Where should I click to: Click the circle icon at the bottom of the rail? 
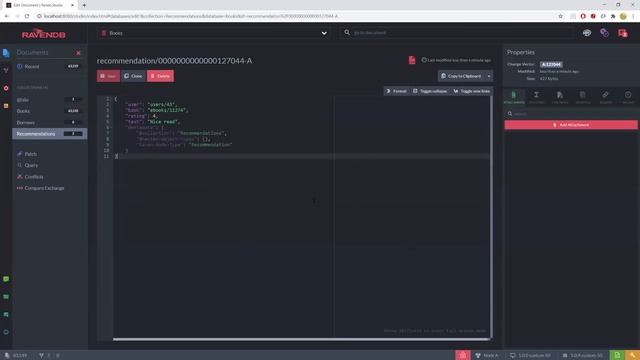pos(6,332)
